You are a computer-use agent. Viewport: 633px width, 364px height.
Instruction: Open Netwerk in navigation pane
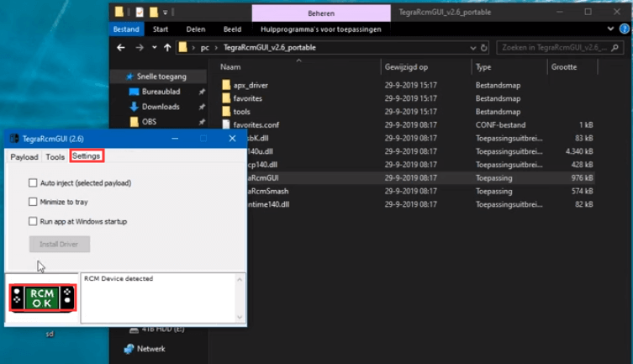pos(150,349)
